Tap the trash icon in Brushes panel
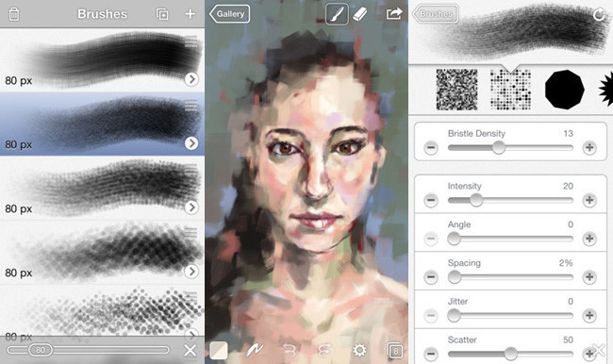613x364 pixels. (14, 14)
